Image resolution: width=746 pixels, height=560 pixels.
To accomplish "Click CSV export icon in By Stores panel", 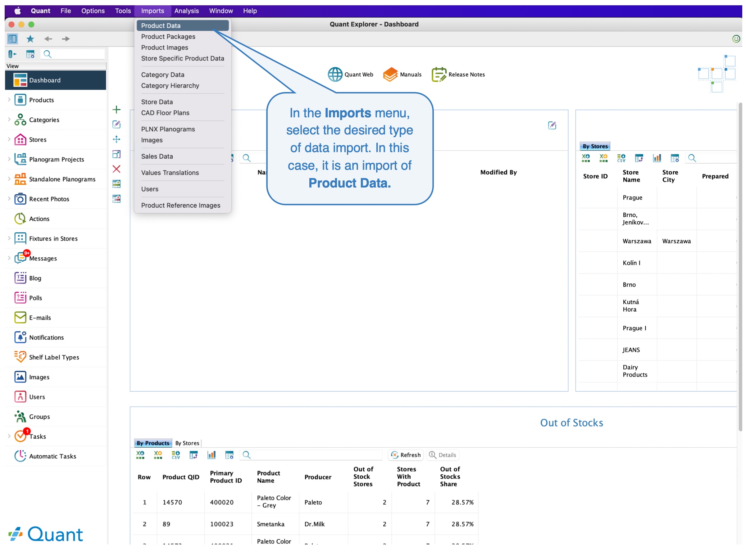I will [x=621, y=158].
